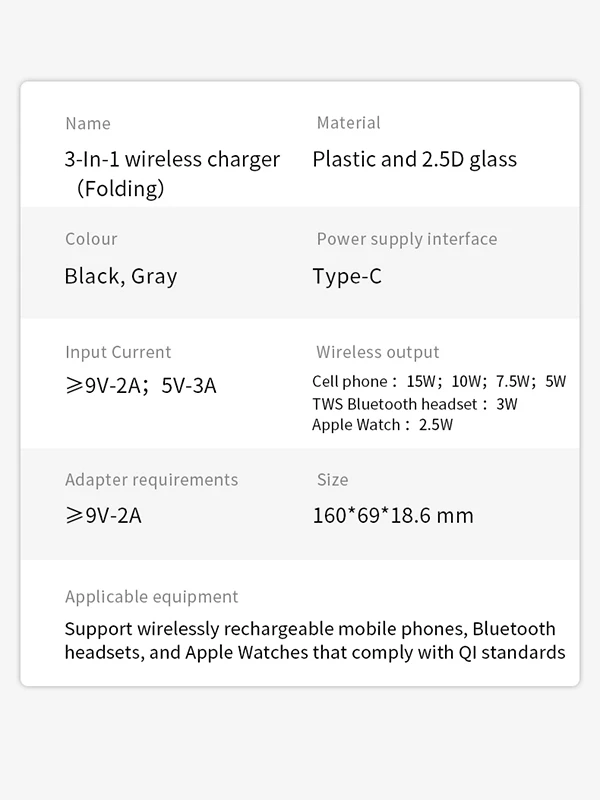Click the Size heading

(332, 480)
